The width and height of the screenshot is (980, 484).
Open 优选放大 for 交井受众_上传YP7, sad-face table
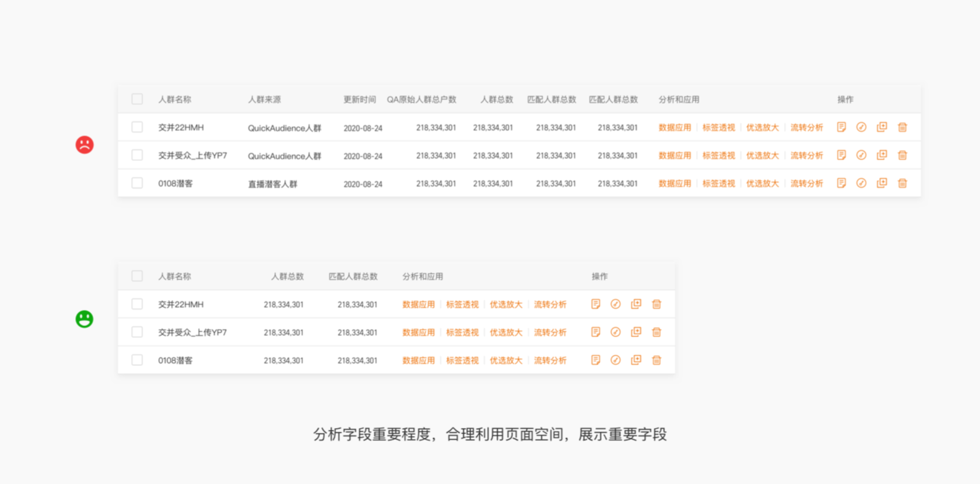pyautogui.click(x=762, y=156)
